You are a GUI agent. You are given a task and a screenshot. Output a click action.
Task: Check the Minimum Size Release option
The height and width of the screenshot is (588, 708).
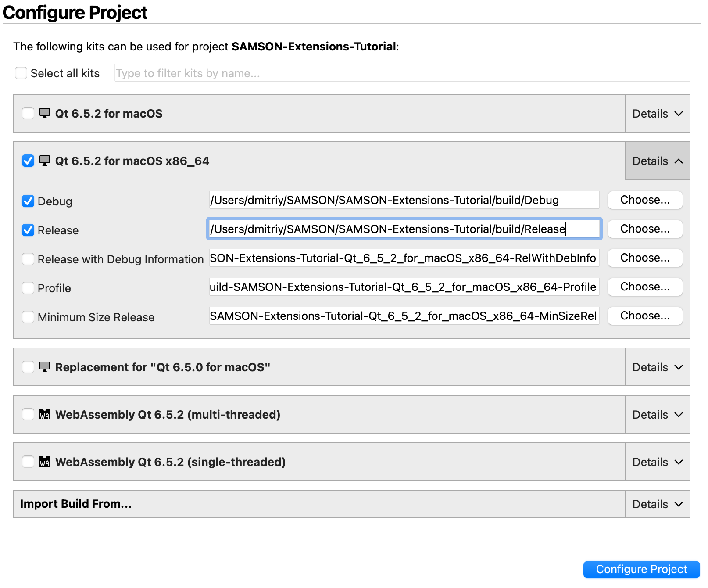pos(28,317)
